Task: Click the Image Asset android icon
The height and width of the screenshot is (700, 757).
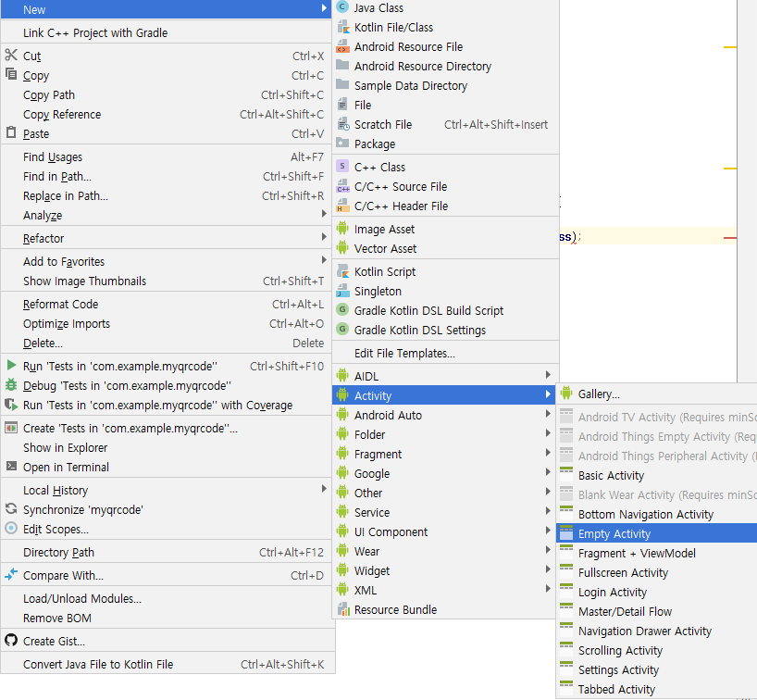Action: point(342,229)
